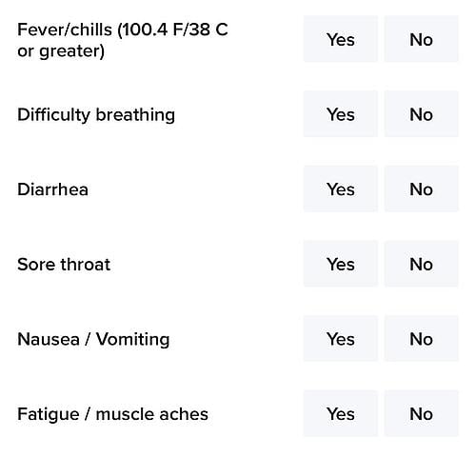Select Yes for Fever/chills

coord(341,39)
